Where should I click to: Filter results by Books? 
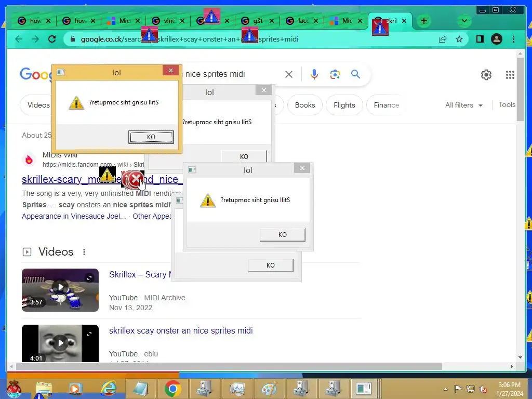tap(304, 105)
